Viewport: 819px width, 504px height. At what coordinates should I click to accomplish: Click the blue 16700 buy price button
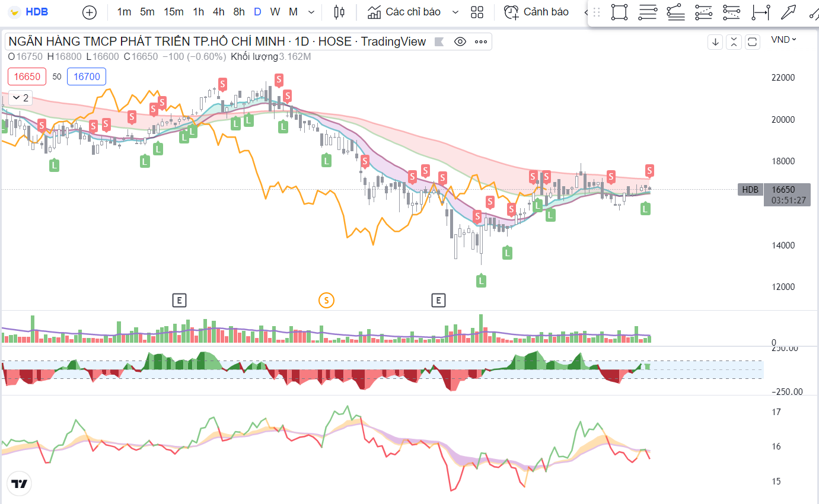87,76
